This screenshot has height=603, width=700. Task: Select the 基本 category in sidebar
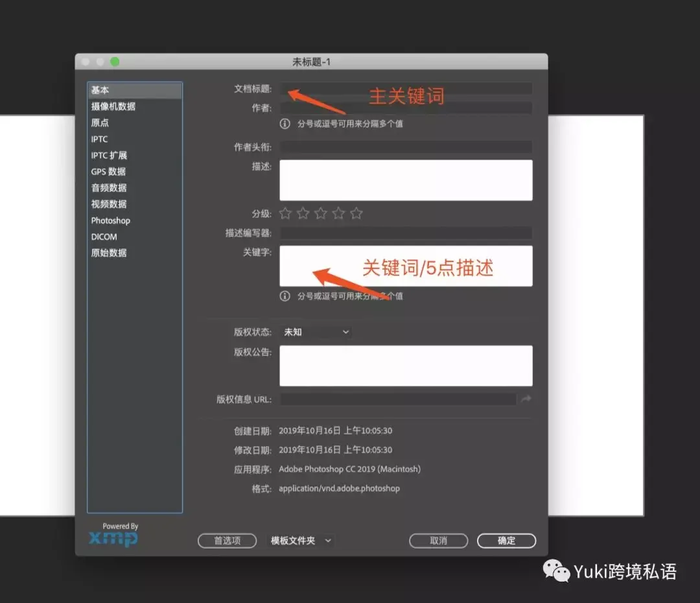click(135, 90)
